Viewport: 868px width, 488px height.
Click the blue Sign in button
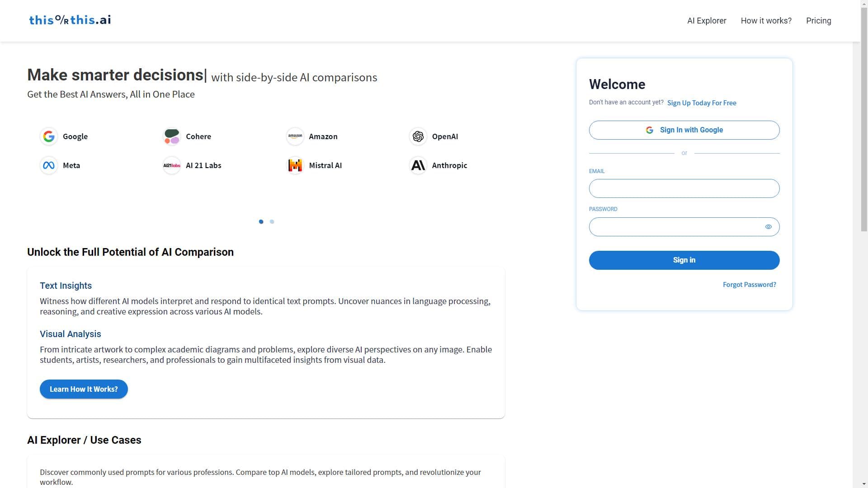click(x=684, y=260)
